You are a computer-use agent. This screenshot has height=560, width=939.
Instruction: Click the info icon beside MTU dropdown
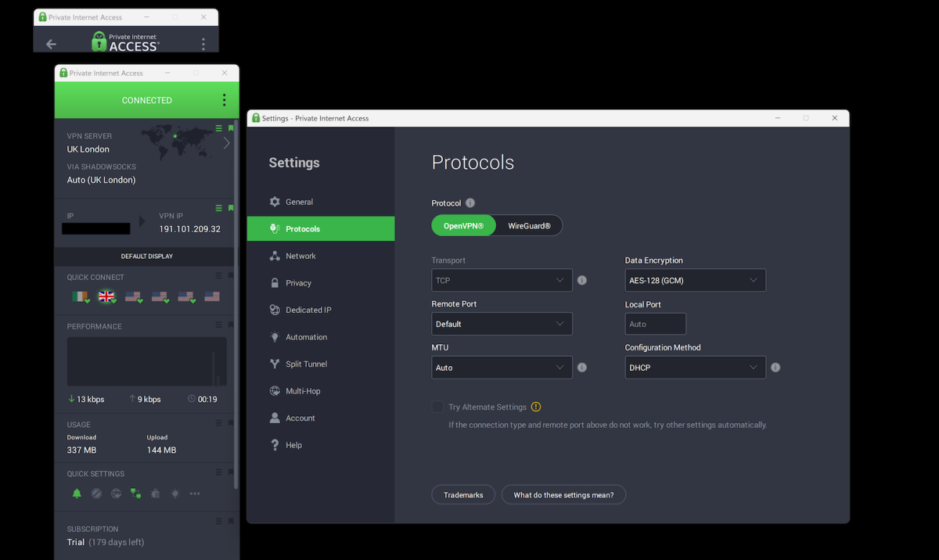point(582,368)
